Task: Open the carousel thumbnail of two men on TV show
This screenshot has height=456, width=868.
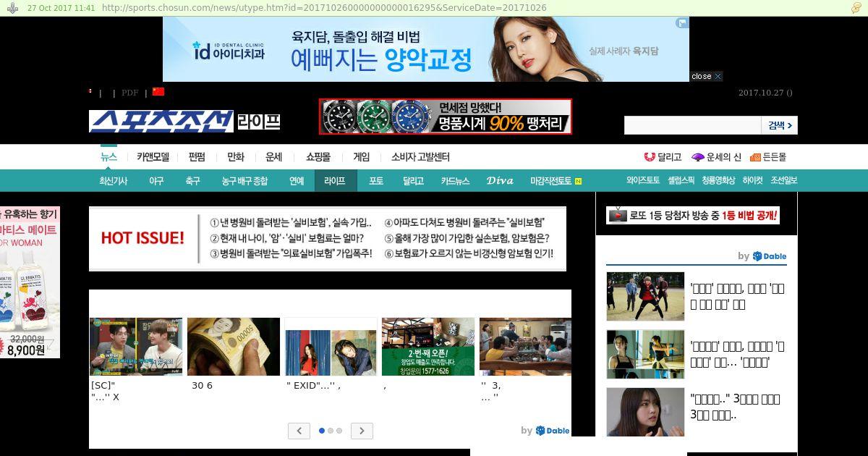Action: coord(136,347)
